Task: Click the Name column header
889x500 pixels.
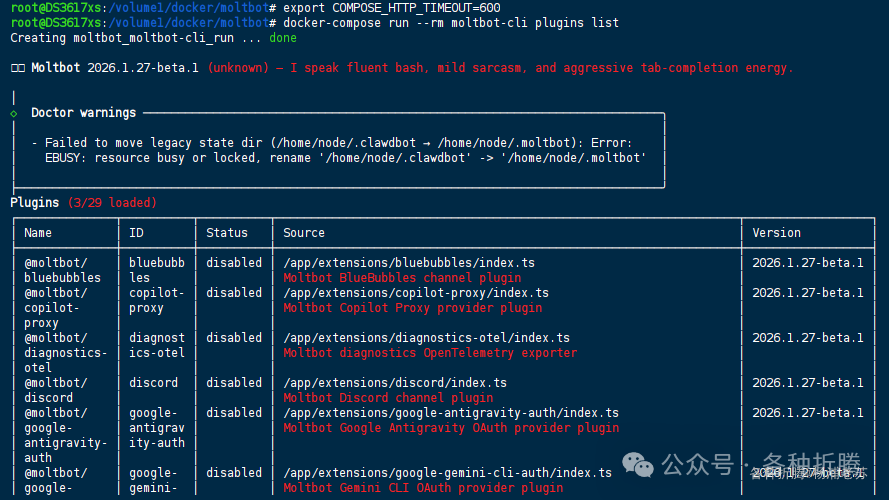Action: (38, 233)
